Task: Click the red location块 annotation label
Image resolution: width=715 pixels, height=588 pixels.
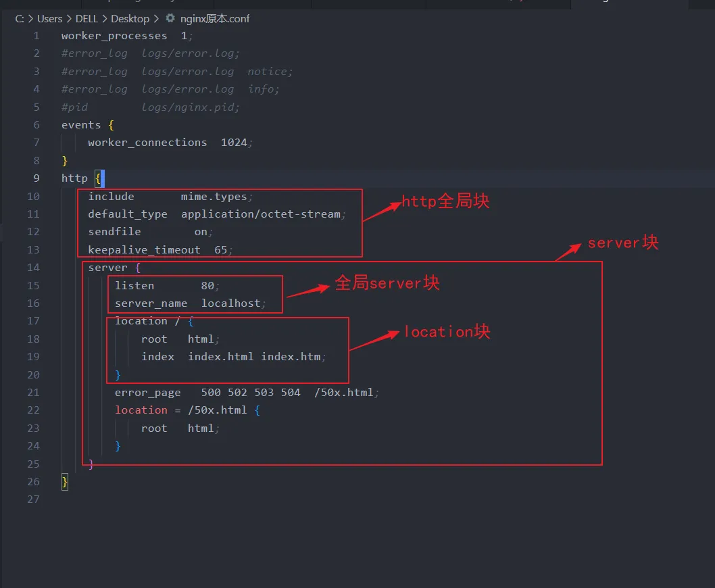Action: 447,332
